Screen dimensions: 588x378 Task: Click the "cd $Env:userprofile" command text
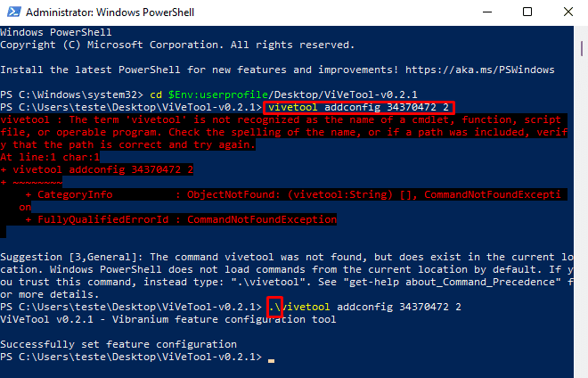click(208, 94)
